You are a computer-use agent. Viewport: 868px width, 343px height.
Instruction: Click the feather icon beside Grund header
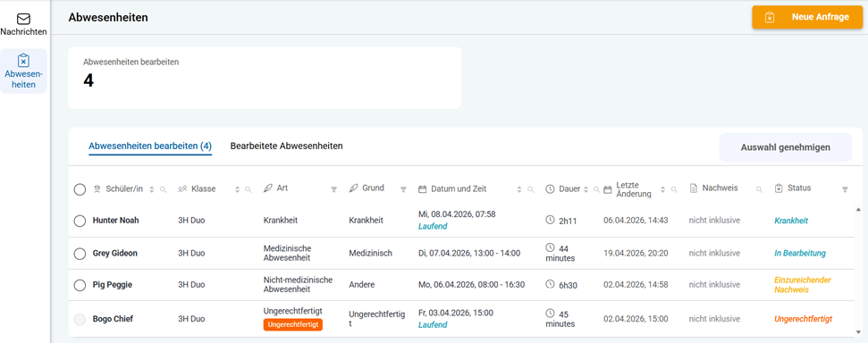point(353,188)
